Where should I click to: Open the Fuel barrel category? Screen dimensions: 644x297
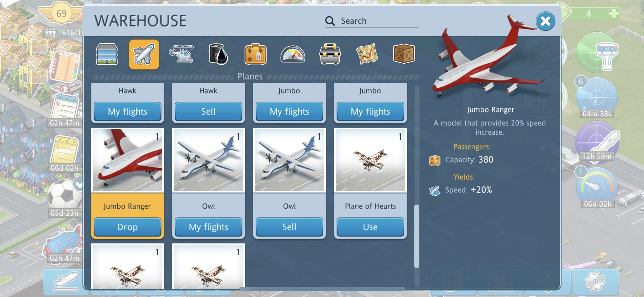pyautogui.click(x=218, y=54)
